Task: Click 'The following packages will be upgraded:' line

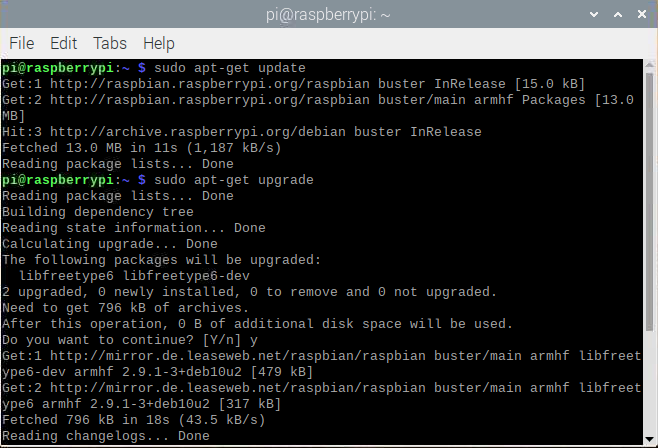Action: [162, 260]
